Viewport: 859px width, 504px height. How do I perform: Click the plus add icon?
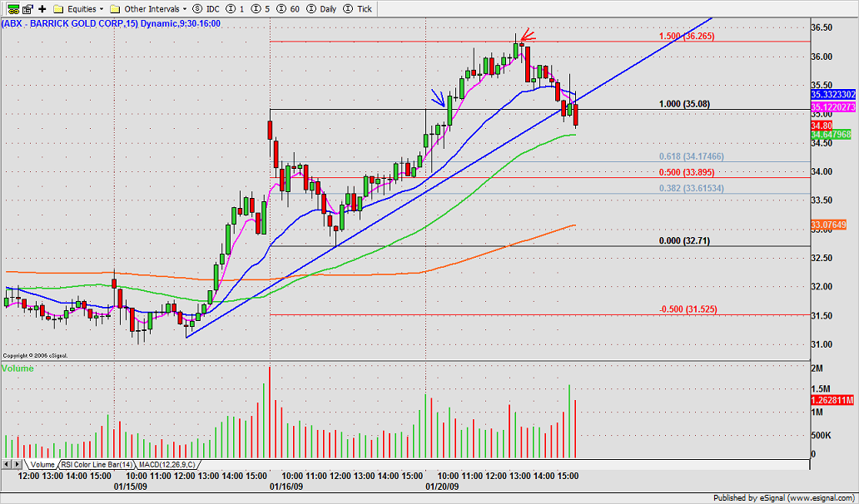click(42, 9)
